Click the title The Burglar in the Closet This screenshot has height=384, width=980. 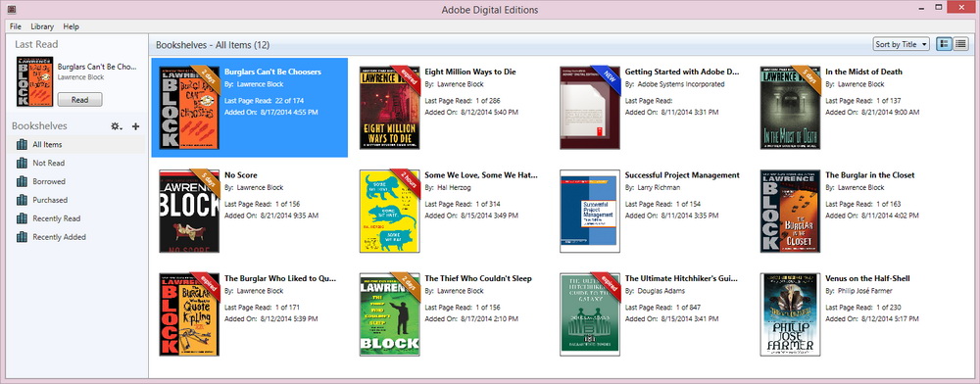point(870,175)
